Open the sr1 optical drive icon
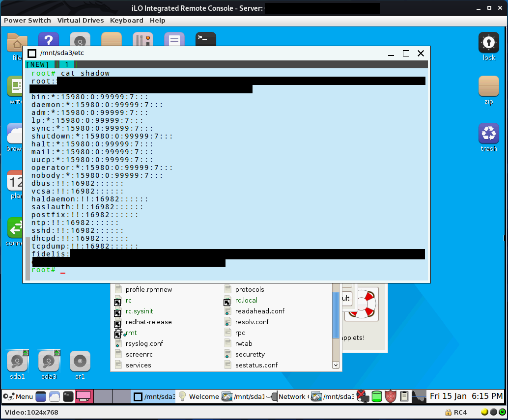 [80, 365]
